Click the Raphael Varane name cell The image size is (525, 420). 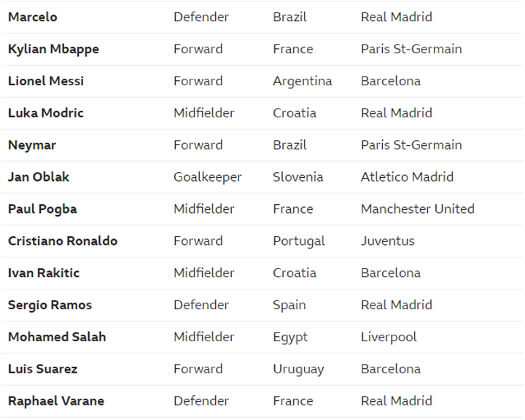(56, 401)
